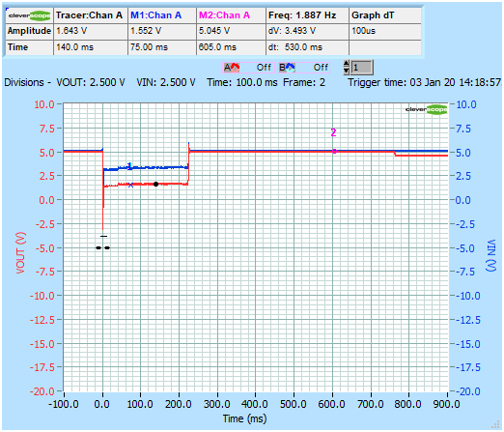
Task: Open channel A 'Off' selector
Action: (x=264, y=68)
